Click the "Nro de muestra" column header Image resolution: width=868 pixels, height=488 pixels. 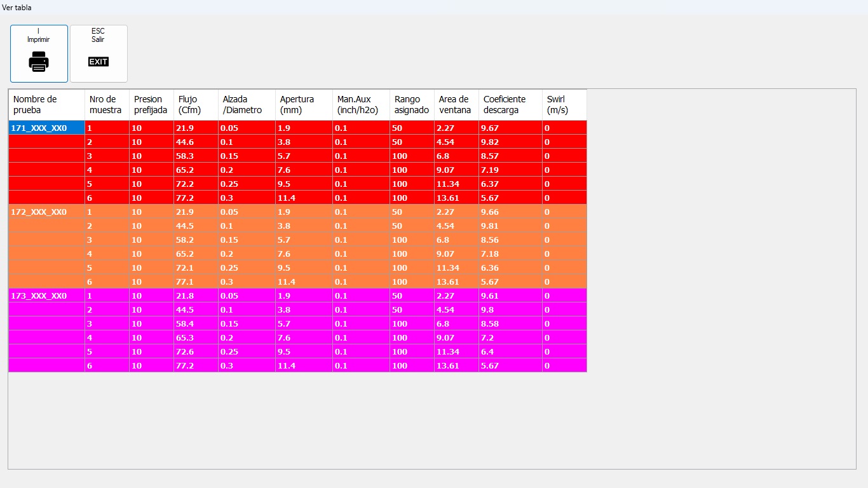tap(107, 105)
